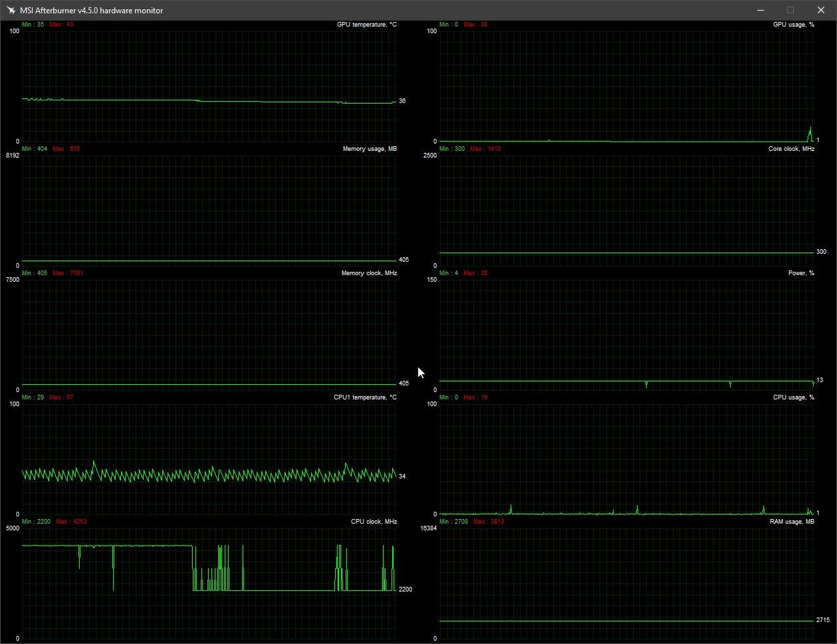Click 'Max : 19' on the CPU usage graph
Screen dimensions: 837x644
pos(475,397)
